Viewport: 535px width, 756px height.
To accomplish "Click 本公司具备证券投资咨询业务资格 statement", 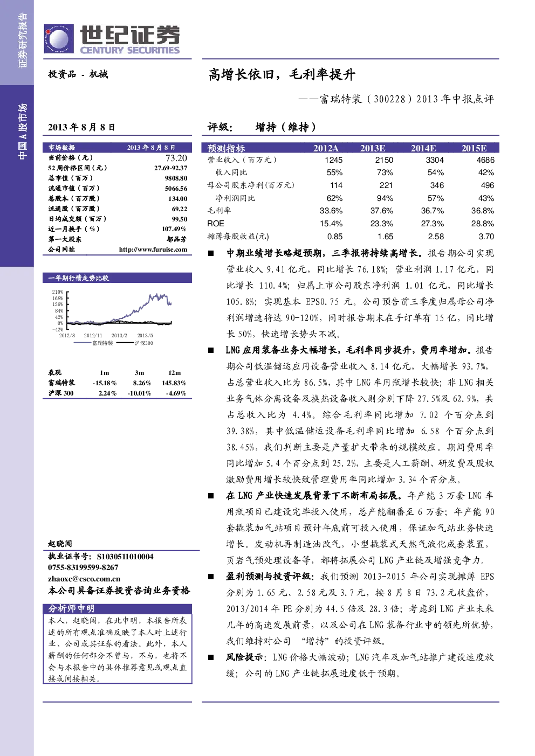I will (119, 591).
